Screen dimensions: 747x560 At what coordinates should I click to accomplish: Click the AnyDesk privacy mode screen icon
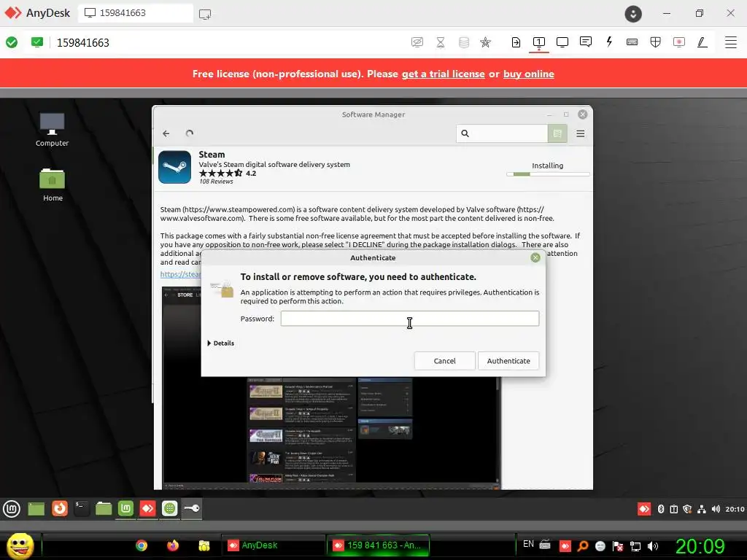click(417, 42)
